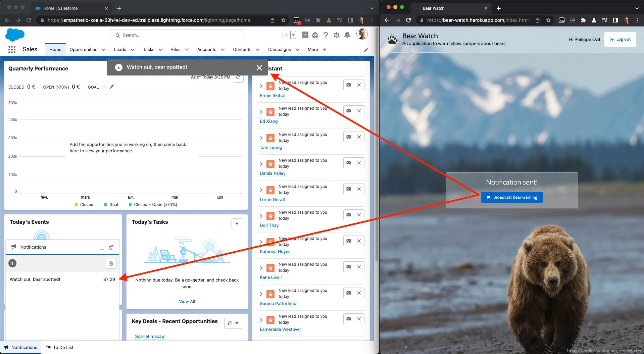Select the Home navigation tab

pyautogui.click(x=55, y=50)
